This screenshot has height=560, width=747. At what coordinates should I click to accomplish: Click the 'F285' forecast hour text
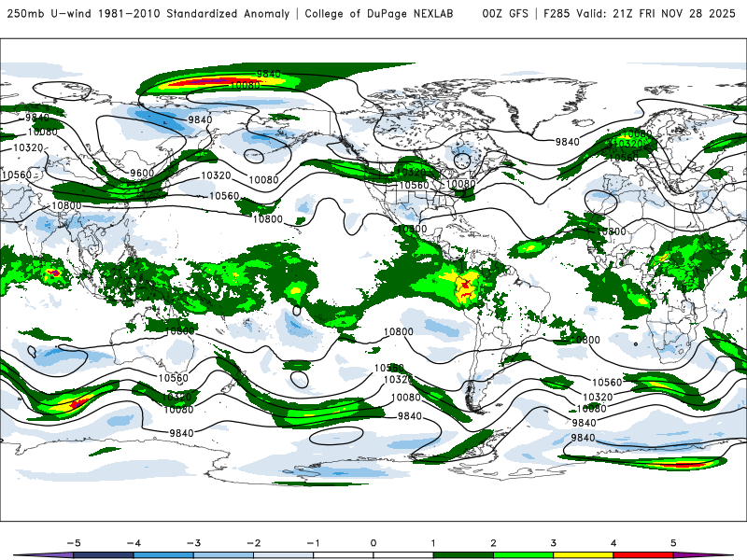pyautogui.click(x=557, y=14)
